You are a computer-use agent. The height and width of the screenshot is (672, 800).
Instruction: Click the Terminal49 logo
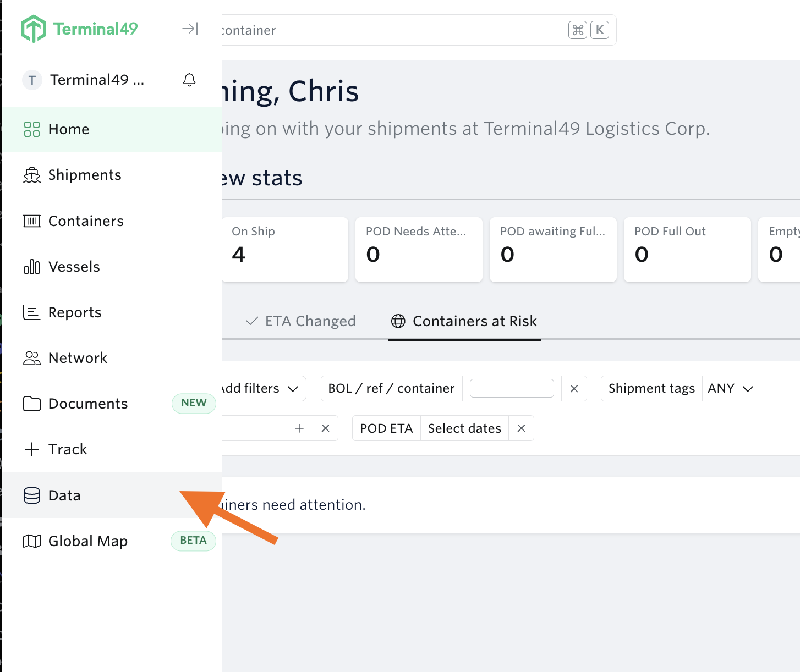click(79, 29)
